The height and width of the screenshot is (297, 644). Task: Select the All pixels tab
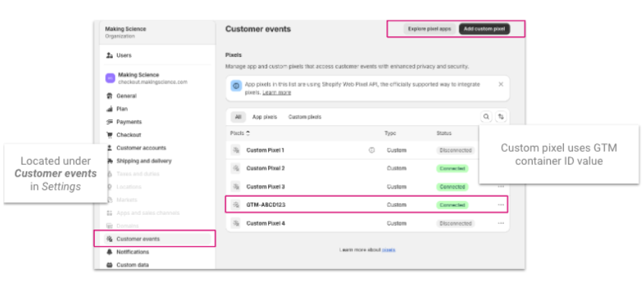point(237,117)
